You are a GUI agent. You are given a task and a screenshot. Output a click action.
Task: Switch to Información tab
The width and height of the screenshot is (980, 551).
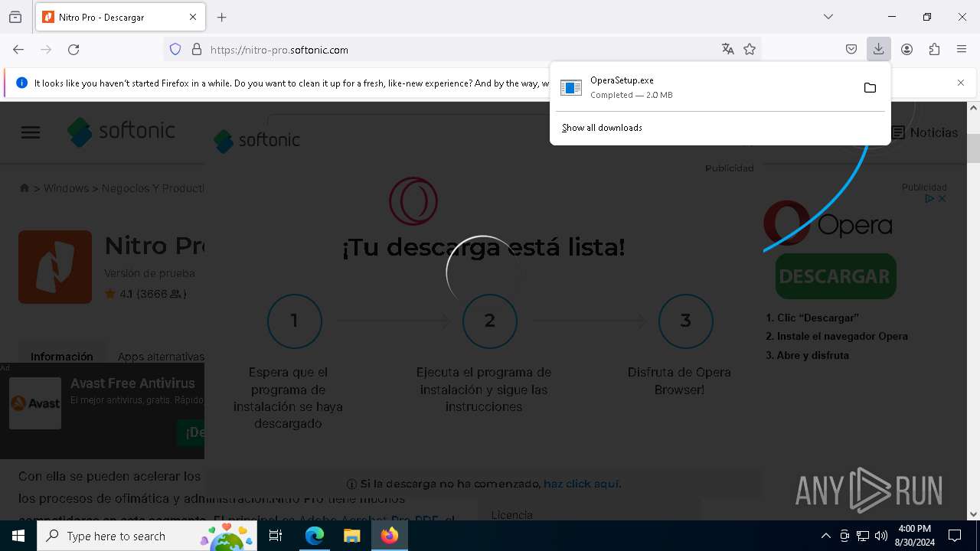point(61,357)
